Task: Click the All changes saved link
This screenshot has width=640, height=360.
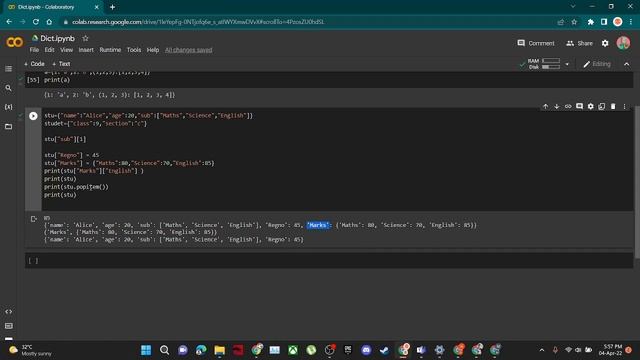Action: [x=188, y=50]
